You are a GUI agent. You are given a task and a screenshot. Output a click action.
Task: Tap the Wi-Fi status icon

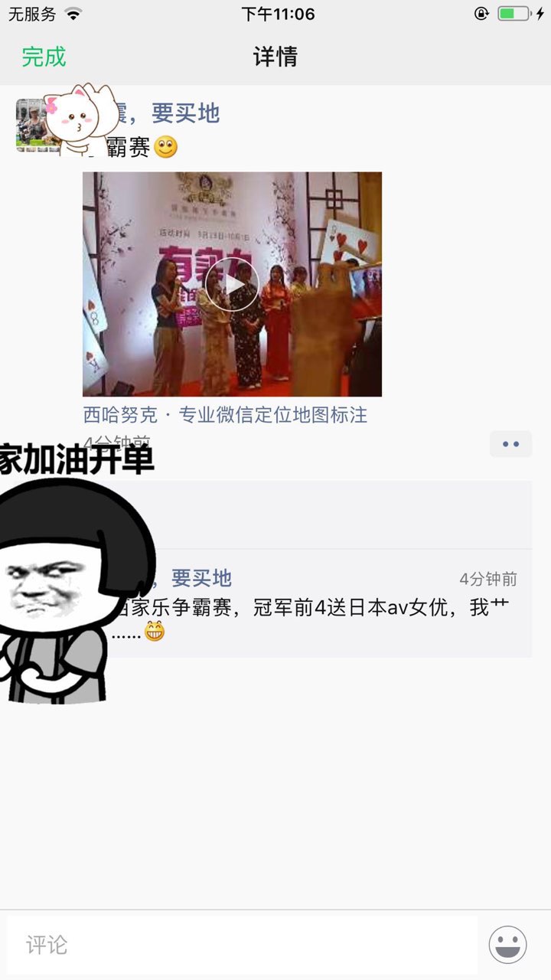click(73, 14)
